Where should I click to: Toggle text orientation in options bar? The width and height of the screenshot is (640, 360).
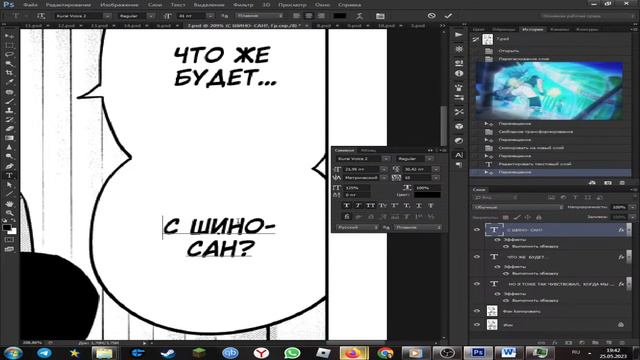pos(41,16)
